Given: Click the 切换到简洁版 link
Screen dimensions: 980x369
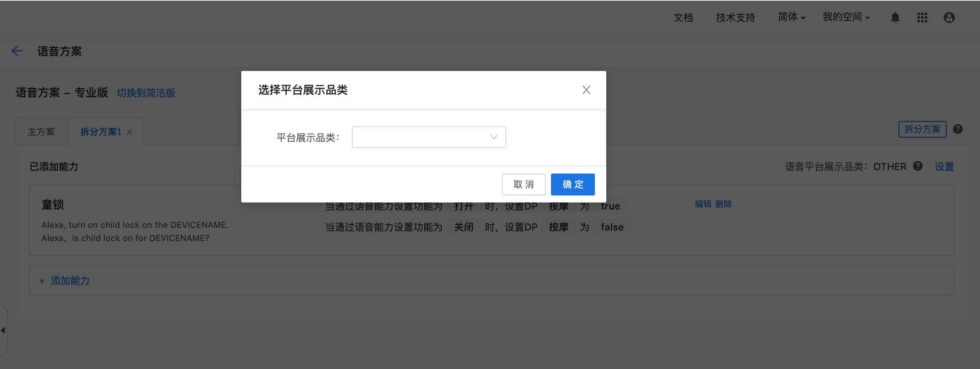Looking at the screenshot, I should tap(146, 93).
